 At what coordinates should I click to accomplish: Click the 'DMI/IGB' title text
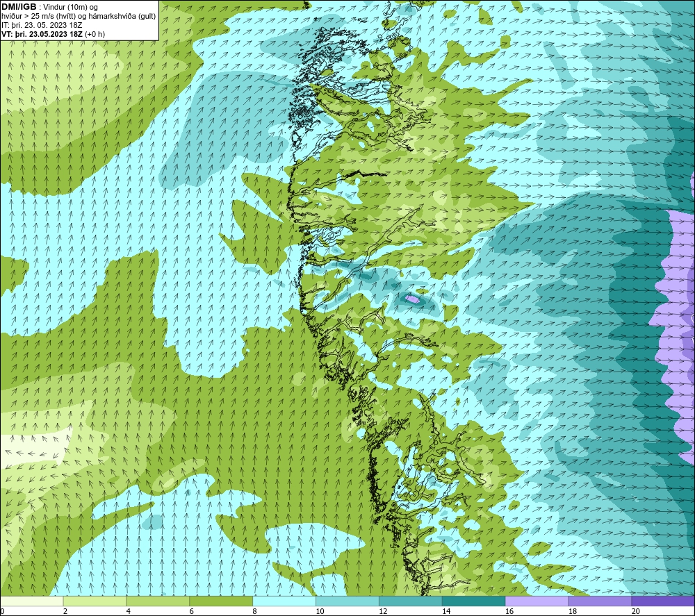19,7
